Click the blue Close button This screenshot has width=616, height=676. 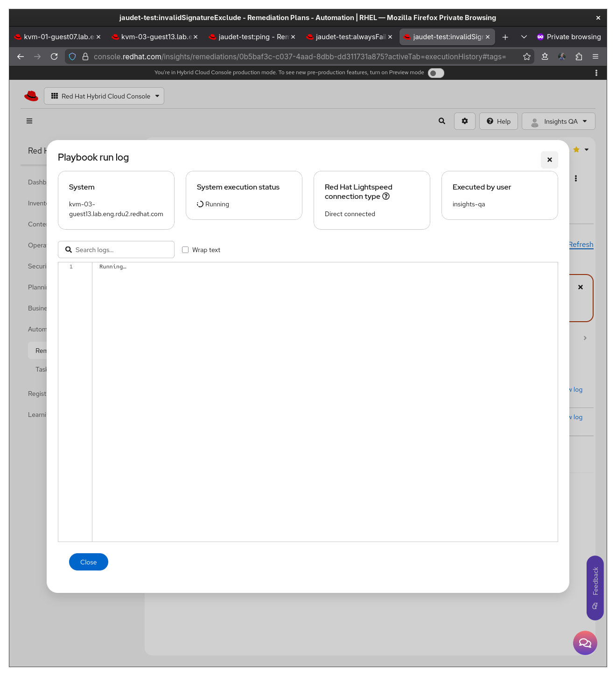click(89, 562)
